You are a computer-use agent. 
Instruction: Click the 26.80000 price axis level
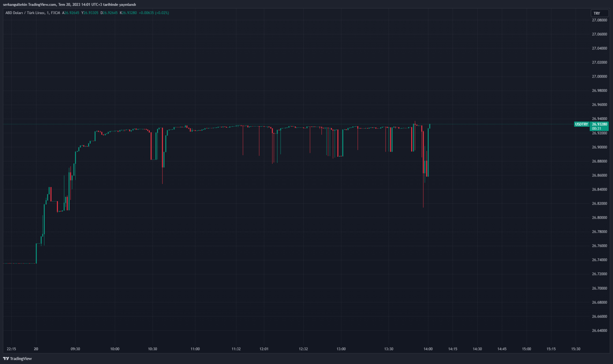coord(599,217)
